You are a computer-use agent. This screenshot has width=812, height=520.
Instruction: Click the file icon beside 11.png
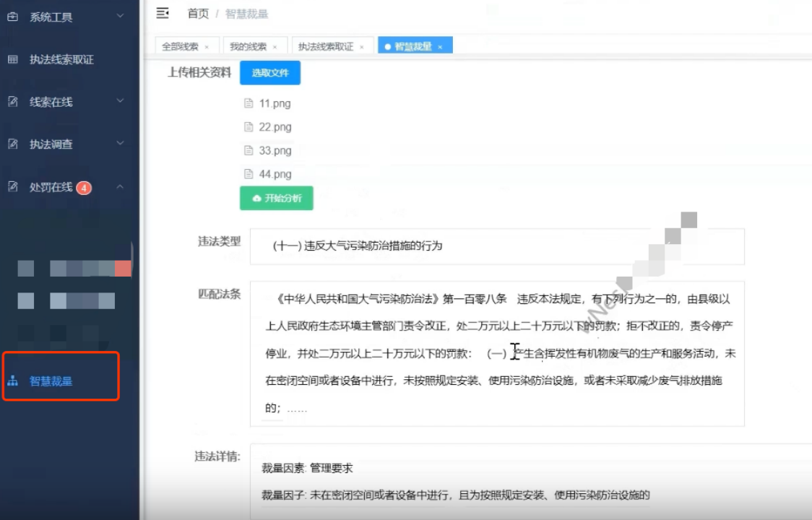coord(249,103)
